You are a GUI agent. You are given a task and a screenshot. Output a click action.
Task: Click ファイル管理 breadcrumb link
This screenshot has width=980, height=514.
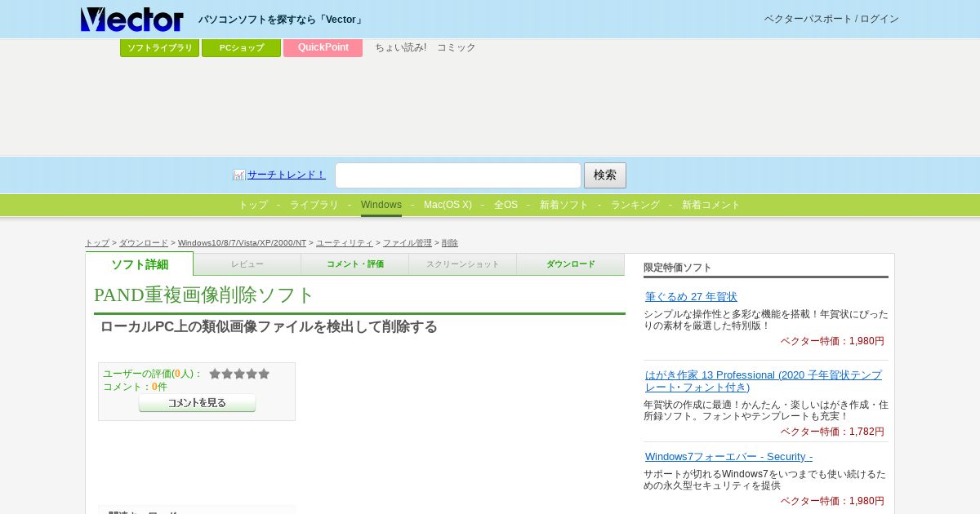tap(408, 243)
